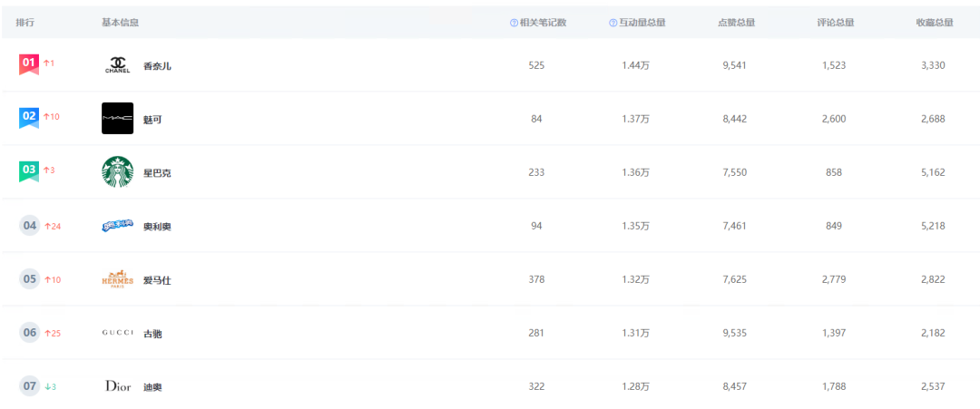The width and height of the screenshot is (980, 409).
Task: Click the up-3 trend arrow for 星巴克
Action: coord(49,170)
